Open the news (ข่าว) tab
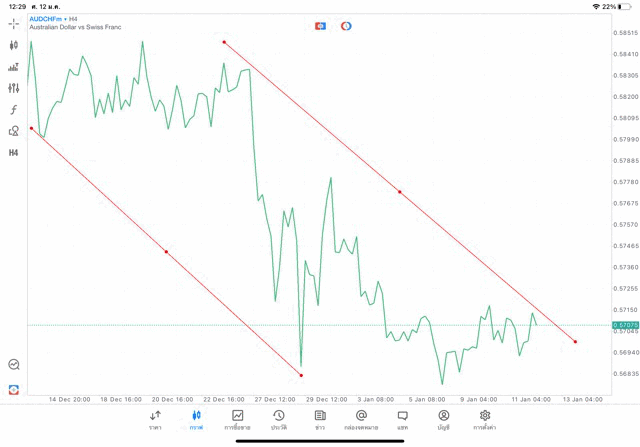640x447 pixels. click(x=319, y=419)
